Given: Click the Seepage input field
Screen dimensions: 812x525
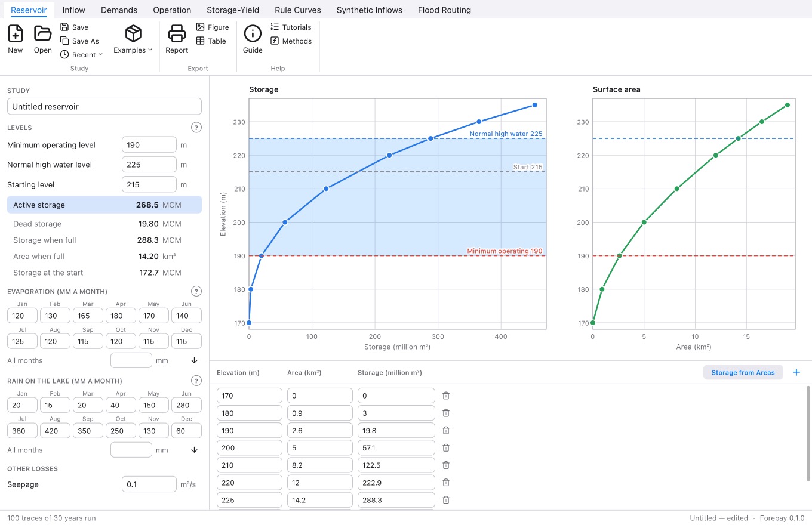Looking at the screenshot, I should click(x=149, y=484).
